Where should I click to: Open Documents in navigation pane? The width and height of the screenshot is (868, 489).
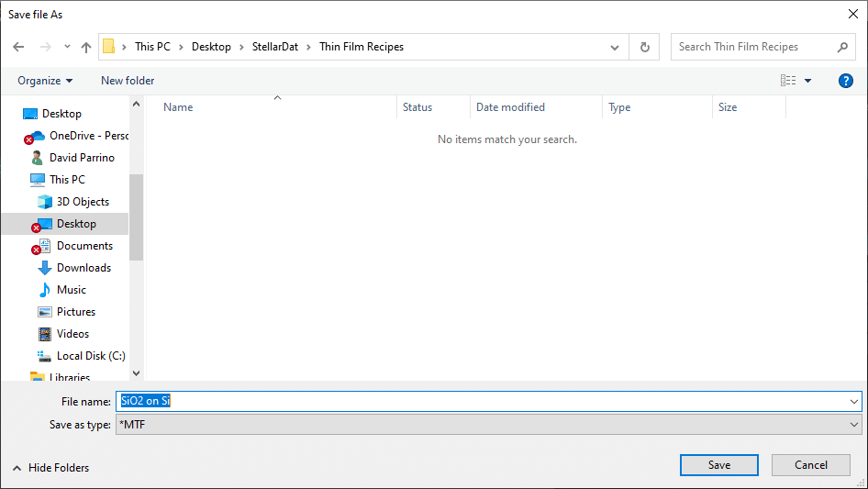(84, 246)
